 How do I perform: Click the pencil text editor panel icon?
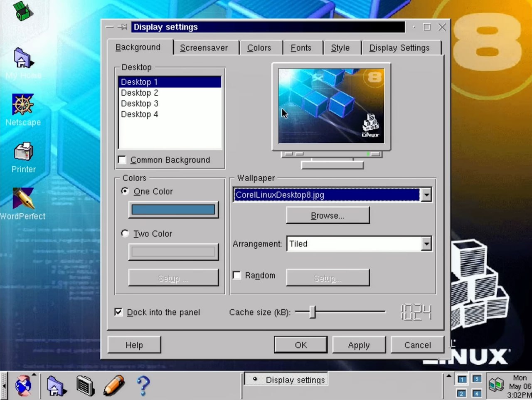coord(114,385)
